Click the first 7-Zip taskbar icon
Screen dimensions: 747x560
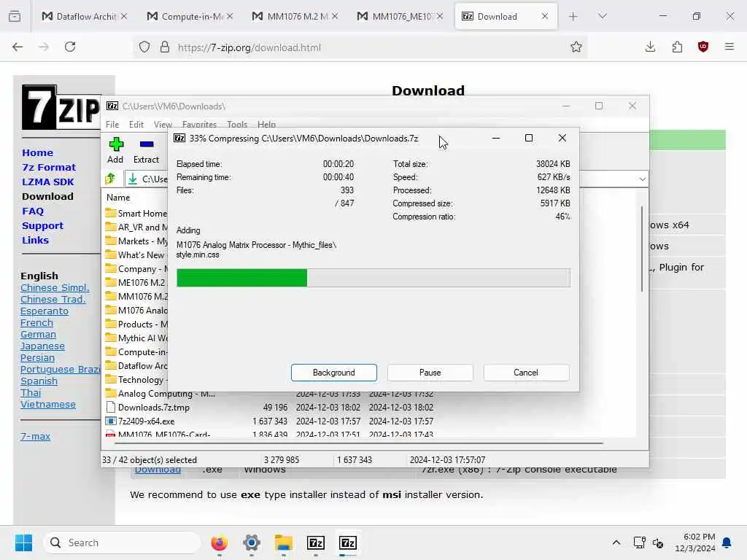point(316,542)
